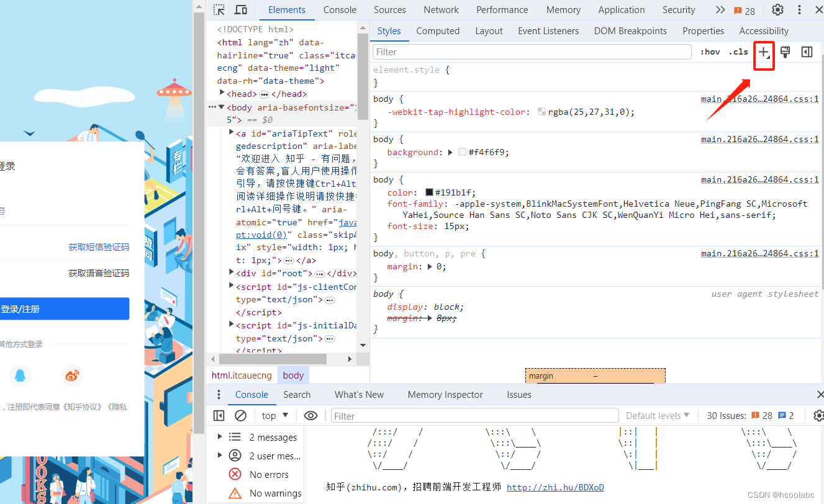
Task: Select the Search drawer tab
Action: [x=297, y=395]
